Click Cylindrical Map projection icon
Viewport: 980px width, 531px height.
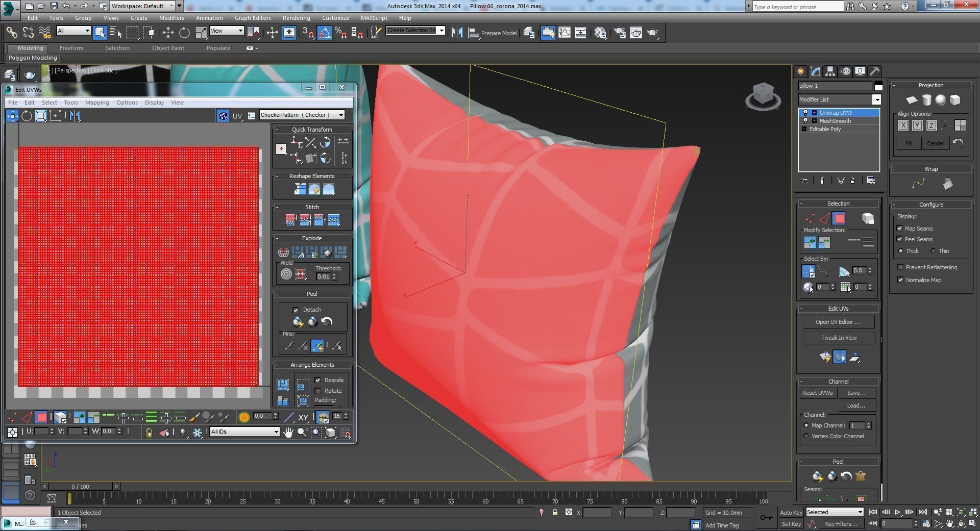pyautogui.click(x=926, y=100)
